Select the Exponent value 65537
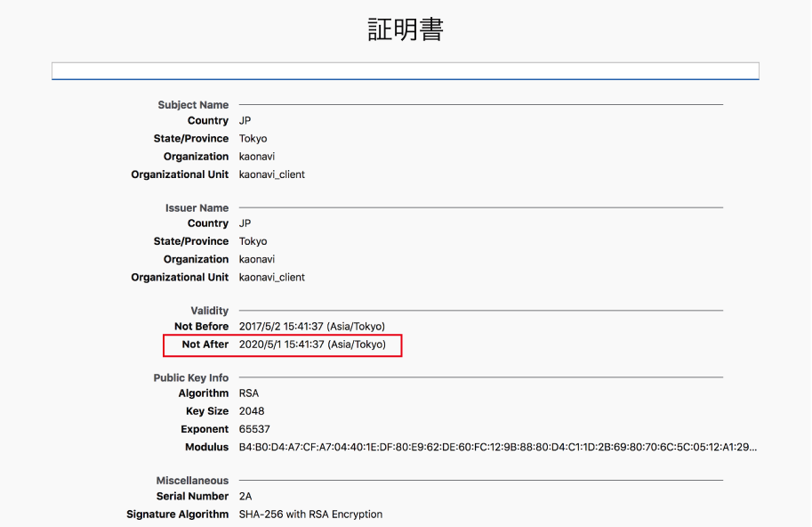Screen dimensions: 812x527 (x=254, y=429)
